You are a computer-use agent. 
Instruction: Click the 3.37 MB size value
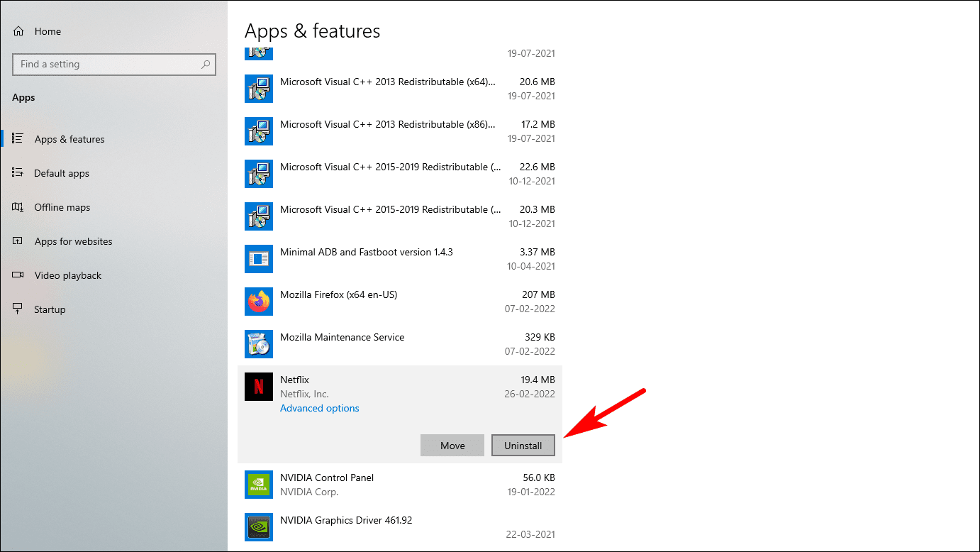(x=538, y=252)
